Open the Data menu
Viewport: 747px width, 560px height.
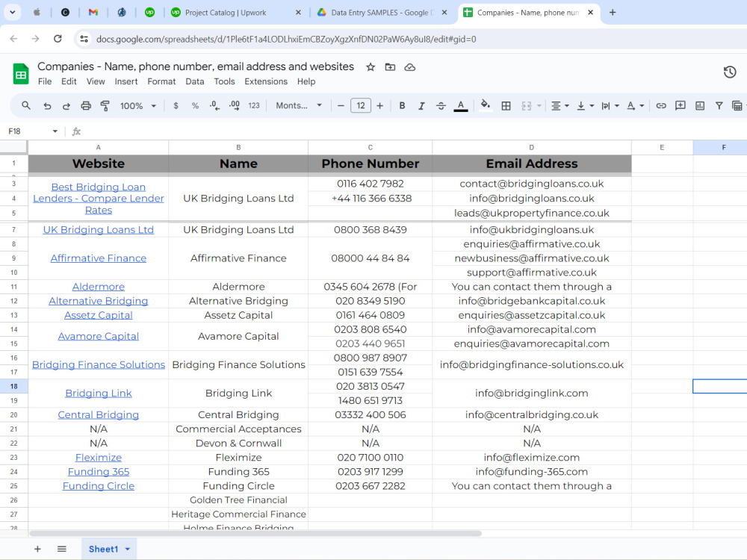194,81
